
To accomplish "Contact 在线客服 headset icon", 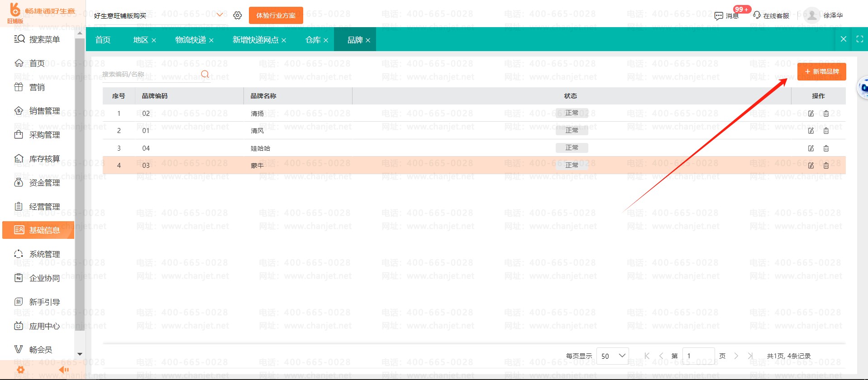I will 757,15.
